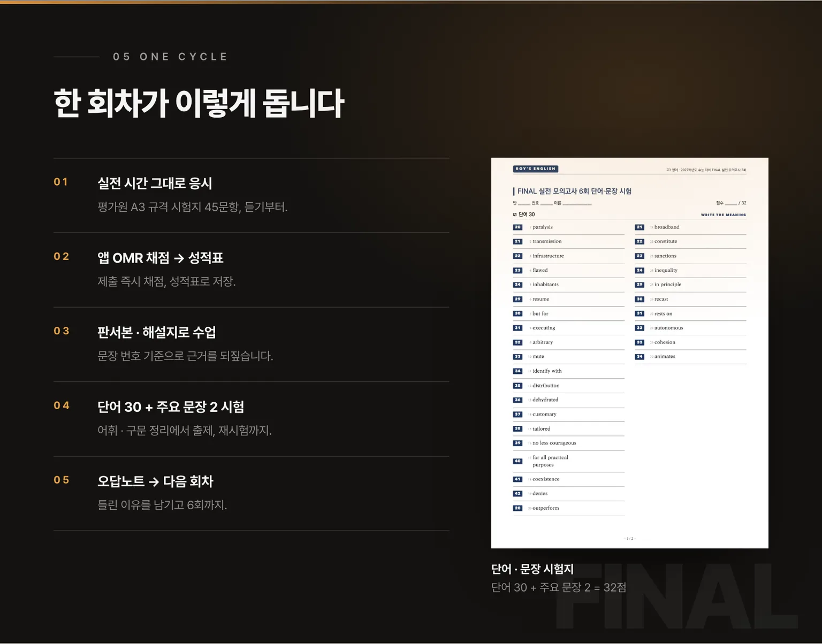822x644 pixels.
Task: Select the step title '오답노트 → 다음 회차'
Action: coord(155,481)
